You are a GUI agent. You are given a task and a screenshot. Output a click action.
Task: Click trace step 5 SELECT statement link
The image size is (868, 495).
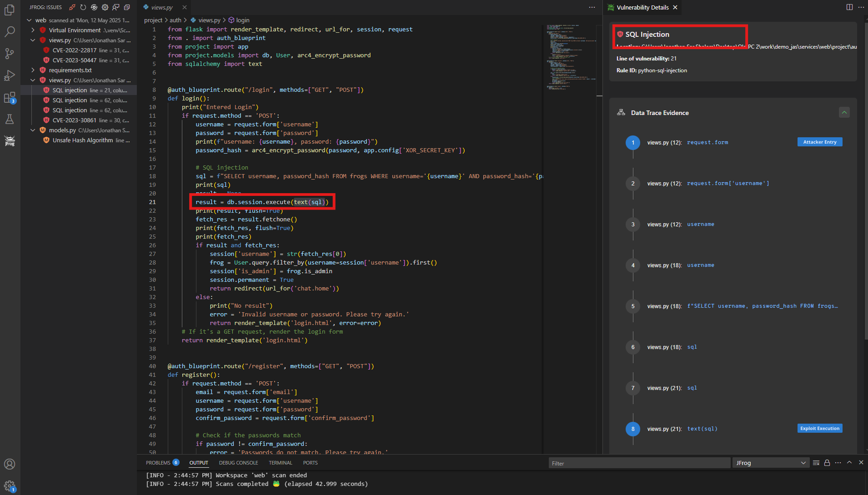tap(762, 306)
